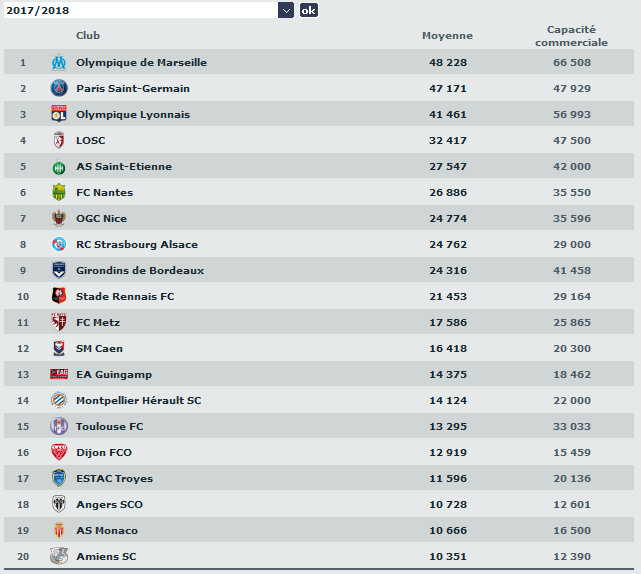641x574 pixels.
Task: Click the Paris Saint-Germain crest icon
Action: tap(59, 88)
